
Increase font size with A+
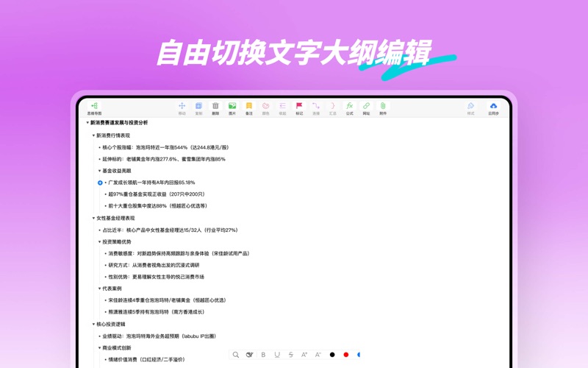(x=304, y=355)
